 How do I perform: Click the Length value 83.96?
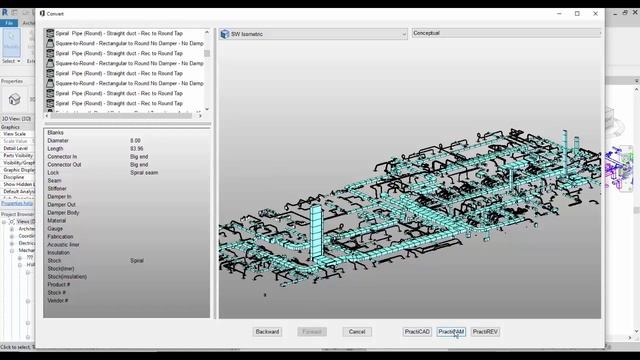[137, 149]
